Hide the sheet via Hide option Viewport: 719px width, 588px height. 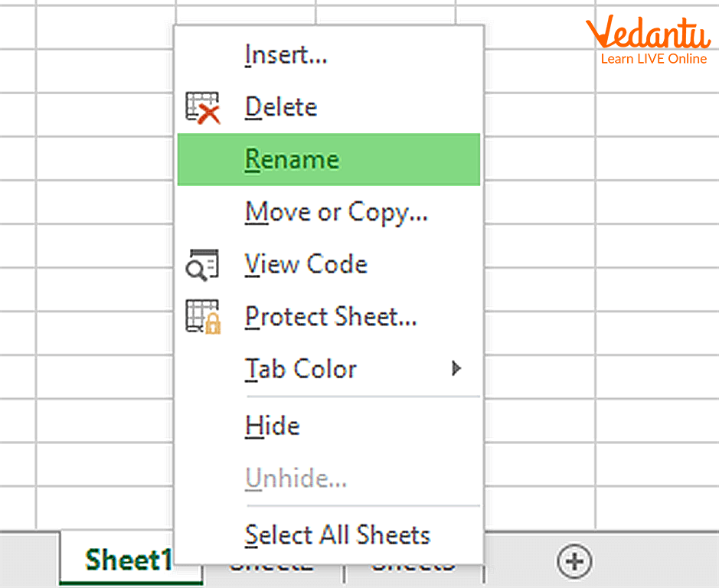click(x=272, y=426)
